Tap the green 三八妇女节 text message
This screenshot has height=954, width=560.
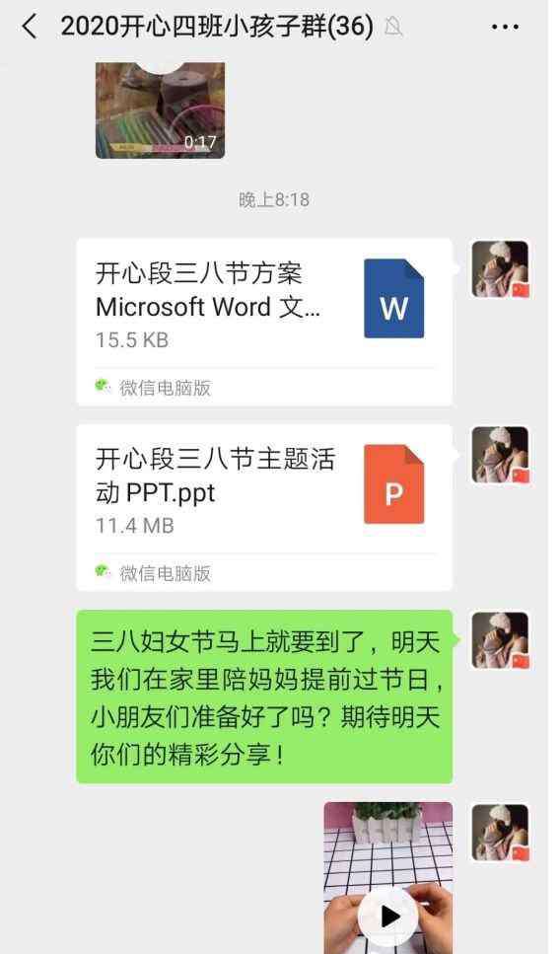point(264,697)
